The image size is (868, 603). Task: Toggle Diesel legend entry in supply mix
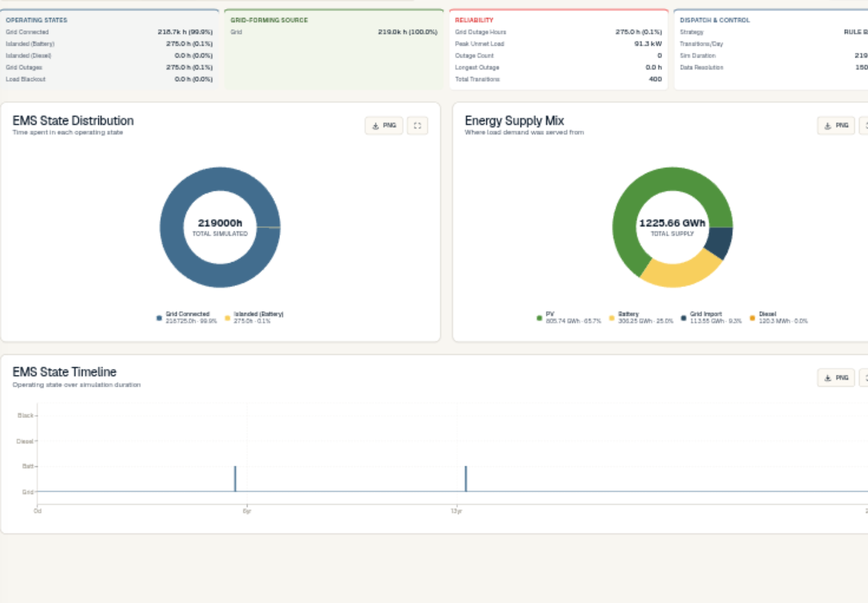click(779, 318)
